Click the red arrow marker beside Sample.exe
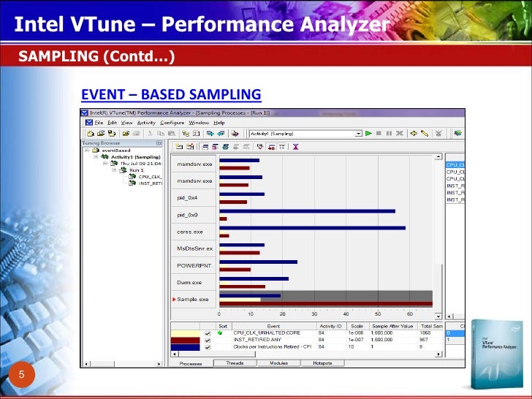The height and width of the screenshot is (399, 532). 174,300
